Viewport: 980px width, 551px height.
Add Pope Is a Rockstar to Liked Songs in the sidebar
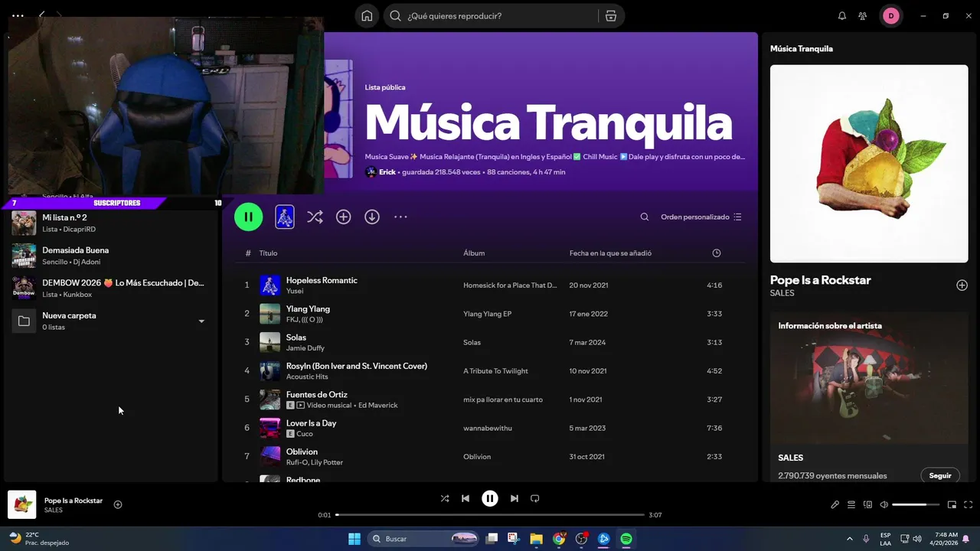click(x=962, y=285)
